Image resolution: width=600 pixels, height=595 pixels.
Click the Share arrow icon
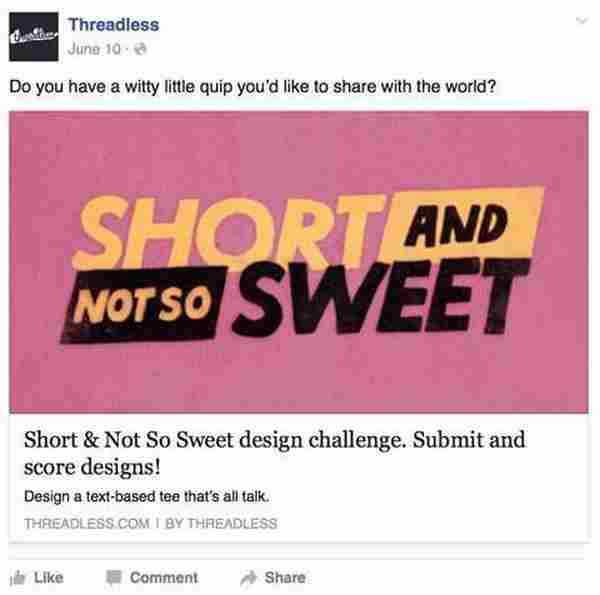[x=247, y=578]
